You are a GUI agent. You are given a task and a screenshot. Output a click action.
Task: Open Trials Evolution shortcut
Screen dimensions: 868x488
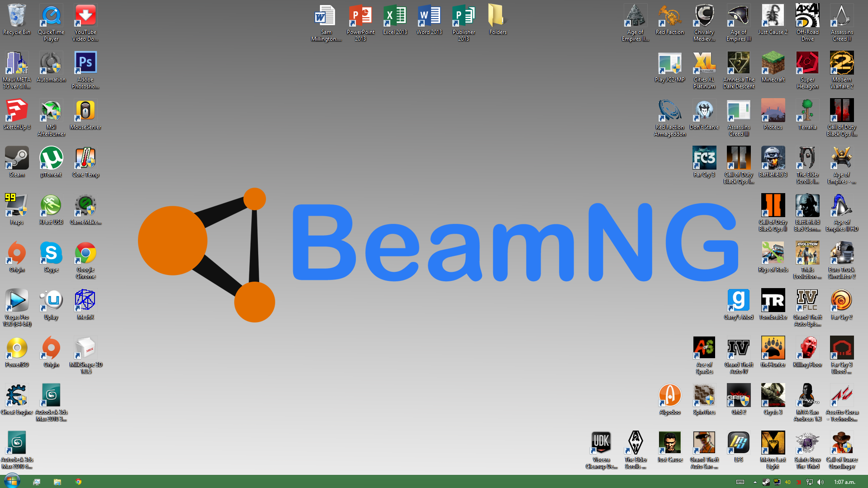807,260
